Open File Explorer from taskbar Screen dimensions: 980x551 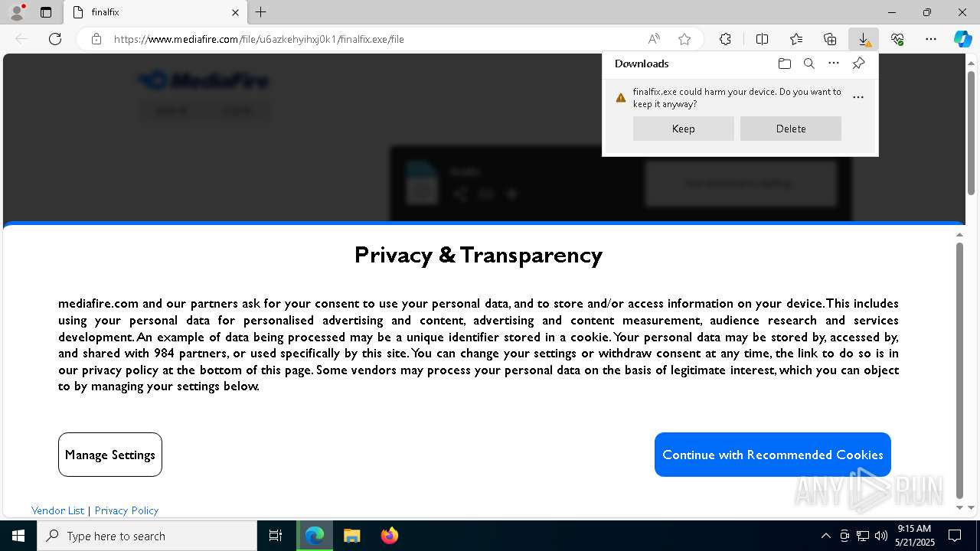(x=351, y=536)
